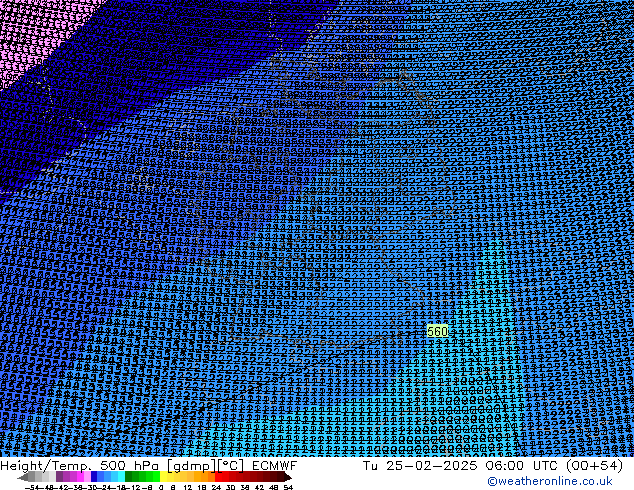Open the weatheronline.co.uk copyright link
This screenshot has height=490, width=634.
[x=550, y=481]
